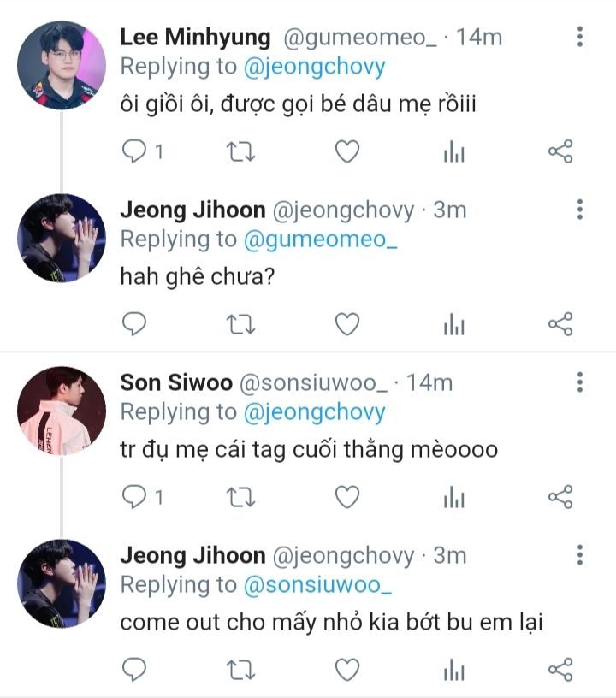Share the "hah ghê chưa?" tweet

[x=560, y=324]
